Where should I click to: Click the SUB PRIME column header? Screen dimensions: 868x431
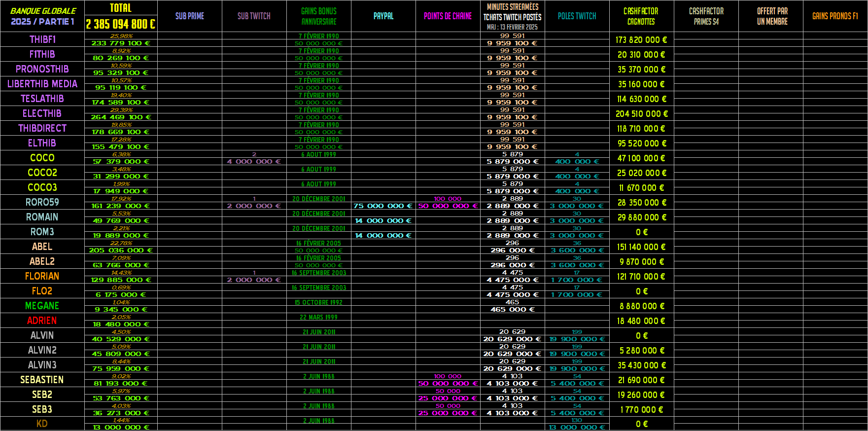tap(190, 16)
